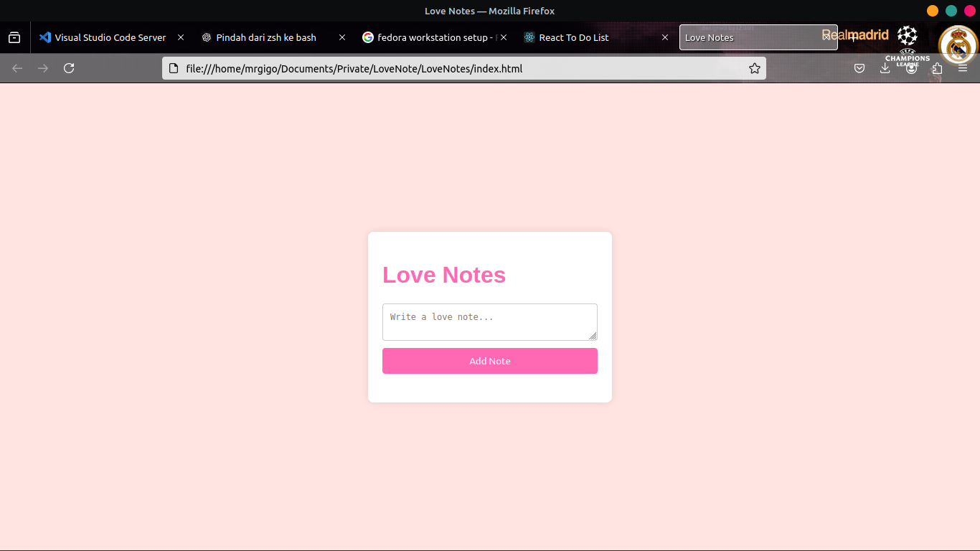The width and height of the screenshot is (980, 551).
Task: Open Save to Pocket
Action: [859, 68]
